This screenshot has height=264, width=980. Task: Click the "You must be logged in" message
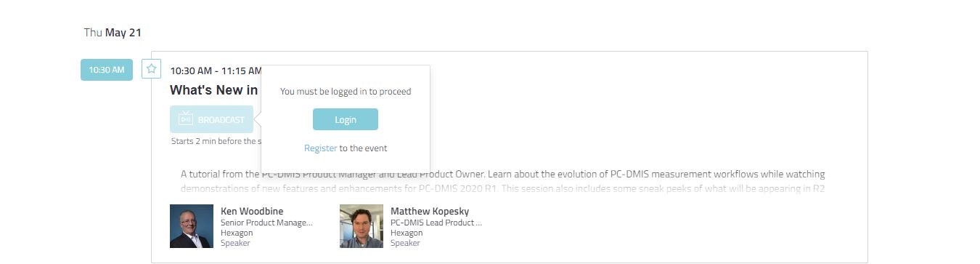346,92
